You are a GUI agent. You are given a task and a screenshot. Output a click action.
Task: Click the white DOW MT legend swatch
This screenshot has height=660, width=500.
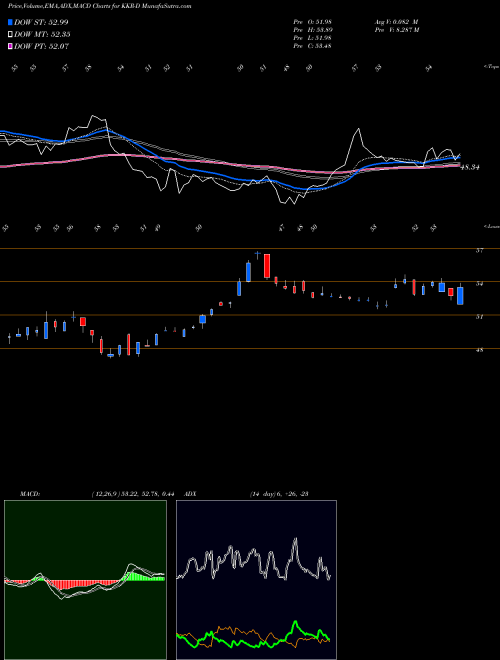pos(10,35)
